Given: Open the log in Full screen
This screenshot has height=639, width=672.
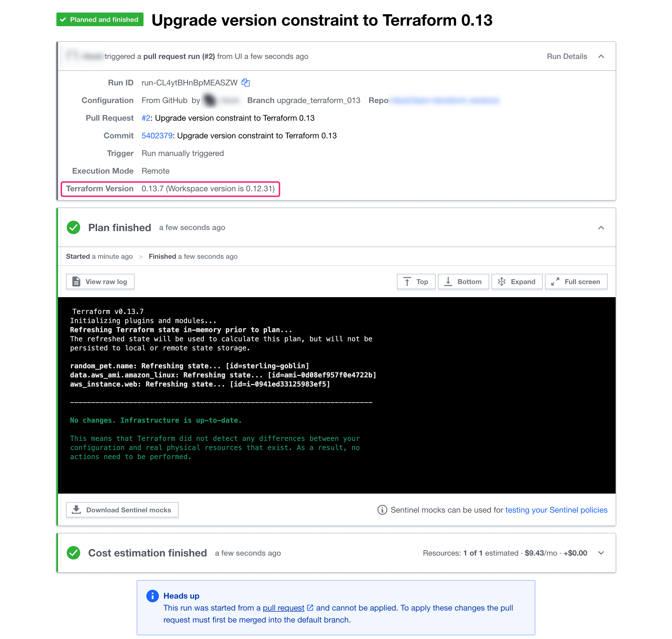Looking at the screenshot, I should tap(576, 281).
